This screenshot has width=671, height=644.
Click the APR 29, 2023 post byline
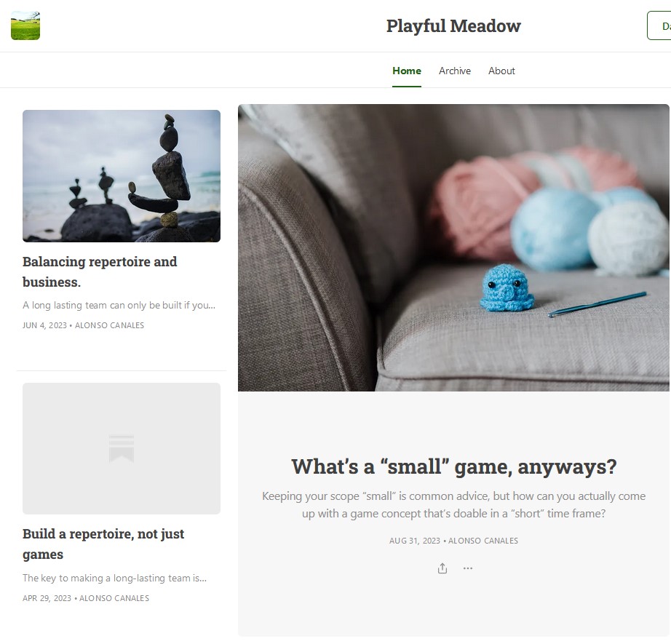(86, 598)
